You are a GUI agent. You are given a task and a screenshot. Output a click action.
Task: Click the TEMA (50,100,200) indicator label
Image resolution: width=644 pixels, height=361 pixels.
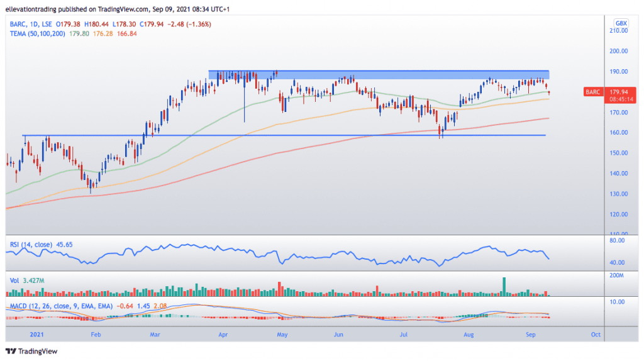37,34
